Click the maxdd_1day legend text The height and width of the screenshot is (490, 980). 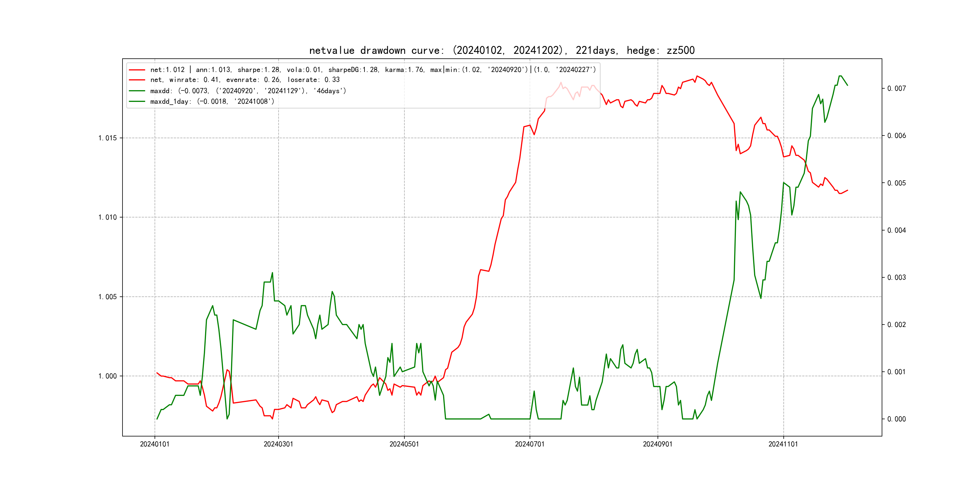point(212,102)
